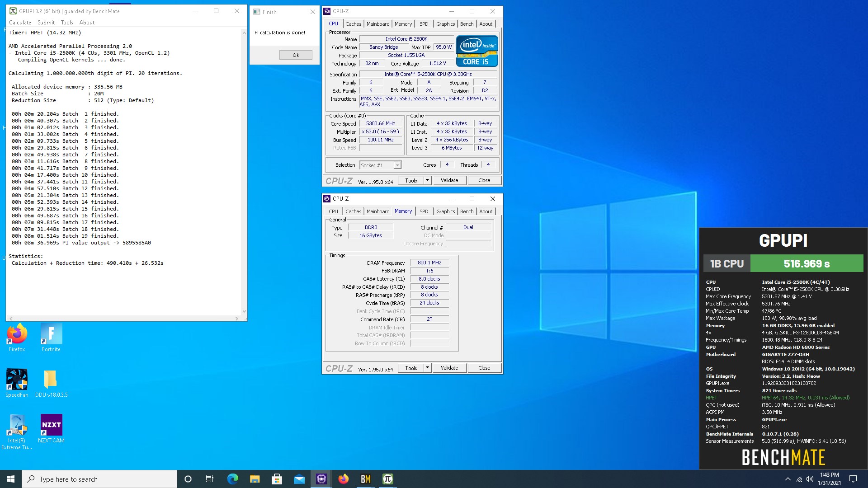This screenshot has width=868, height=488.
Task: Show hidden system tray icons
Action: [788, 479]
